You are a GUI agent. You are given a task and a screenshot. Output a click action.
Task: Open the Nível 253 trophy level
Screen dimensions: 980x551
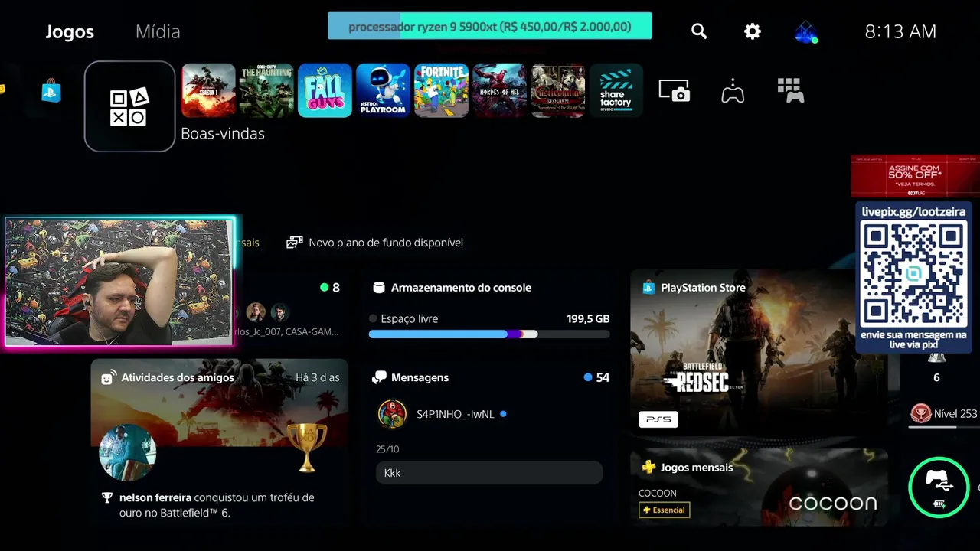tap(944, 414)
